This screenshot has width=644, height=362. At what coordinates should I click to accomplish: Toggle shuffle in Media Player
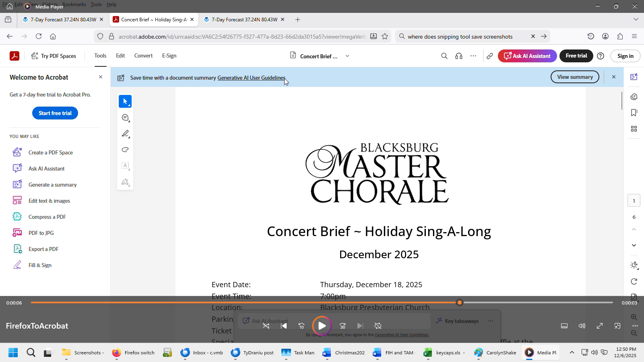pos(266,326)
